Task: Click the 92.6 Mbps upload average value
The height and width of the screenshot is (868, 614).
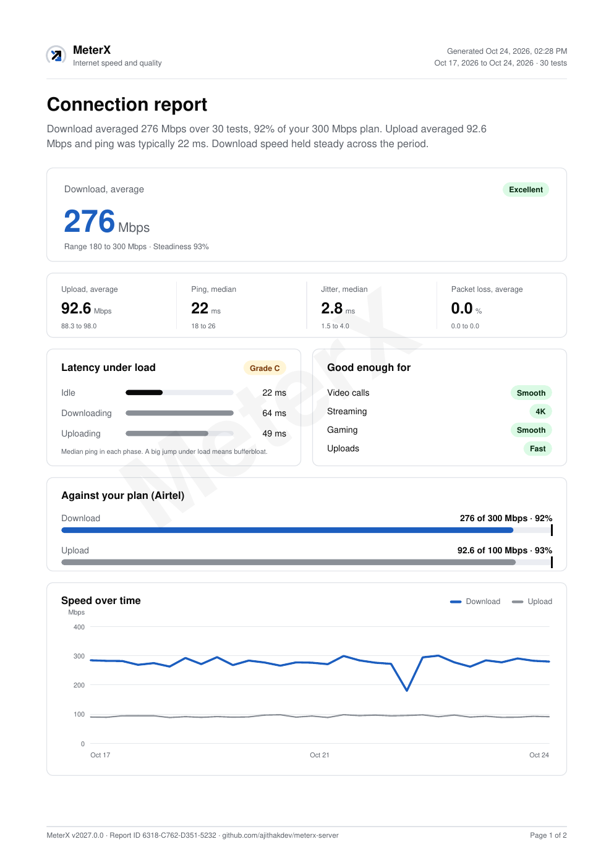Action: pyautogui.click(x=87, y=308)
